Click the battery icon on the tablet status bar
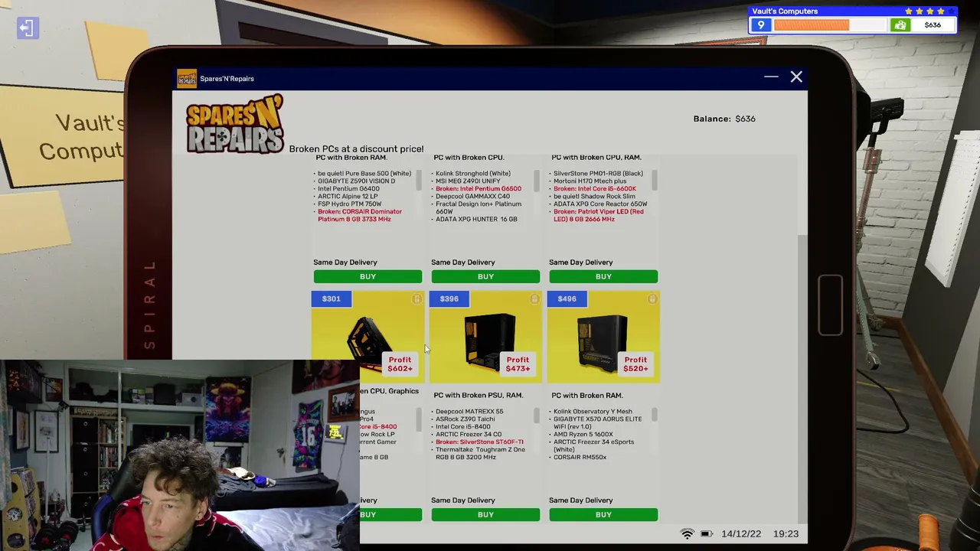This screenshot has height=551, width=980. [707, 533]
